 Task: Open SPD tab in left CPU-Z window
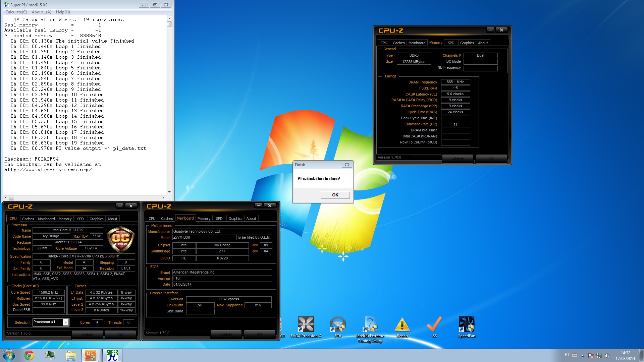[80, 219]
